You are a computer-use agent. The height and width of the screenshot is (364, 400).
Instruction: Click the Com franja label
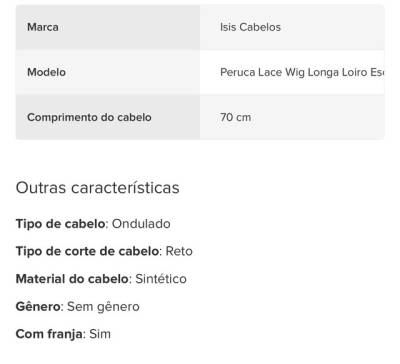[49, 334]
